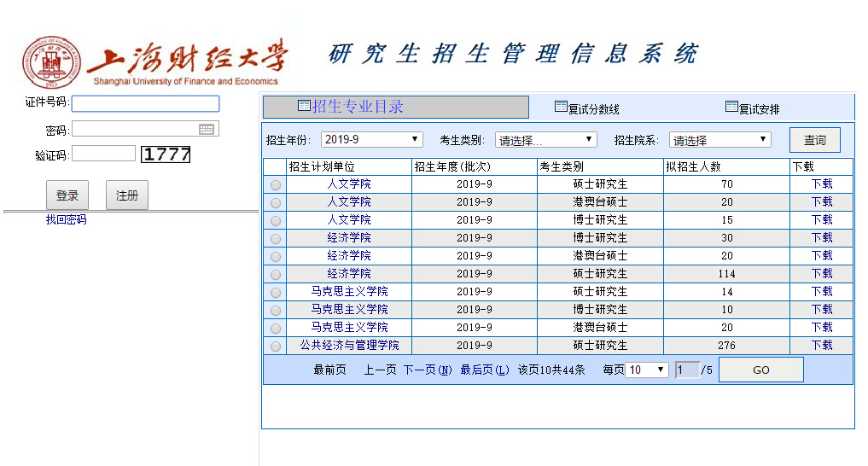Click the icon beside 复试分数线

coord(561,108)
